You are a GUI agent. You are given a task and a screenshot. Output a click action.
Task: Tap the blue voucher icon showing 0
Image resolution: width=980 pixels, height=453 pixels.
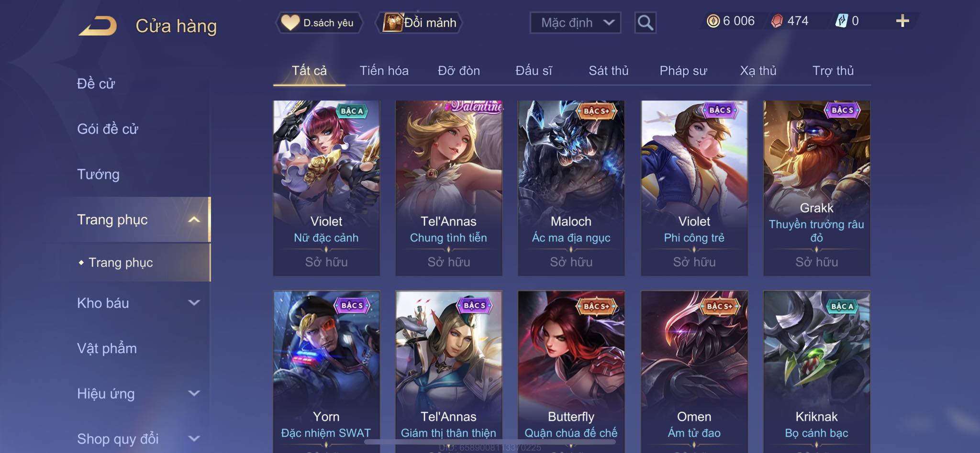841,21
